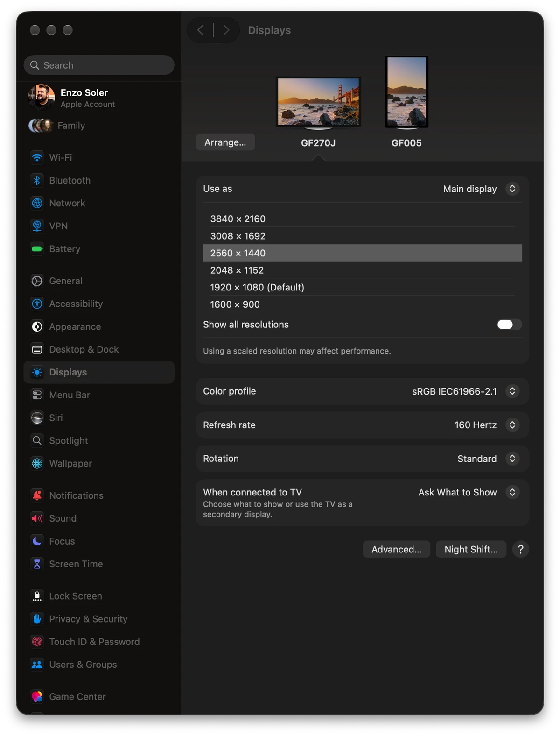Open the Menu Bar icon
The width and height of the screenshot is (560, 736).
click(37, 395)
